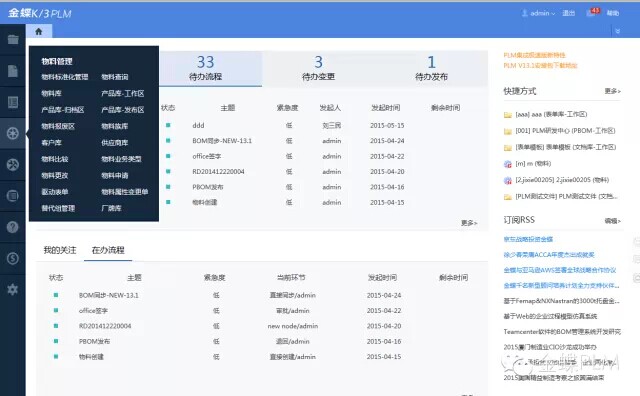640x396 pixels.
Task: Select the 待办发布 tab showing 1
Action: tap(431, 68)
